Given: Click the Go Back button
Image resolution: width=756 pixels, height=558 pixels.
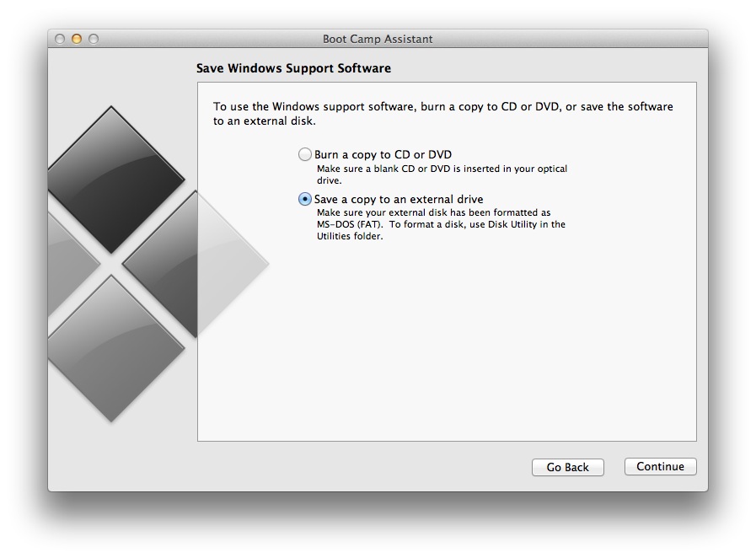Looking at the screenshot, I should (x=567, y=467).
